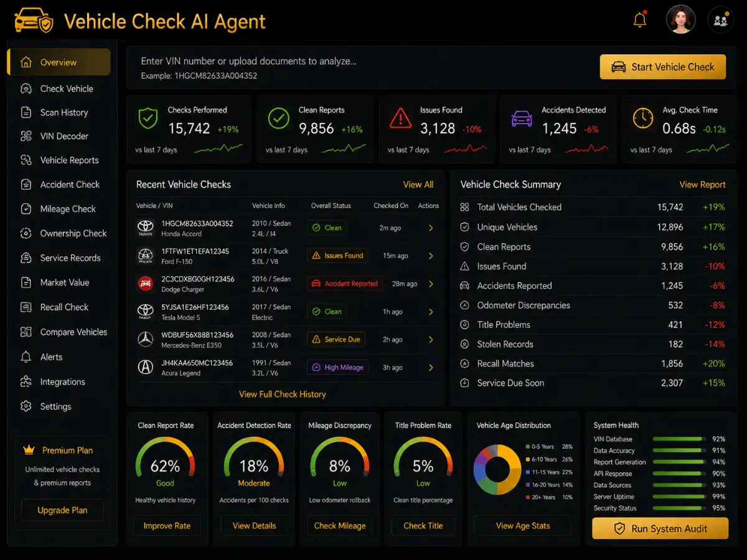Click the Service Due Soon row icon
Viewport: 747px width, 560px height.
pos(464,383)
